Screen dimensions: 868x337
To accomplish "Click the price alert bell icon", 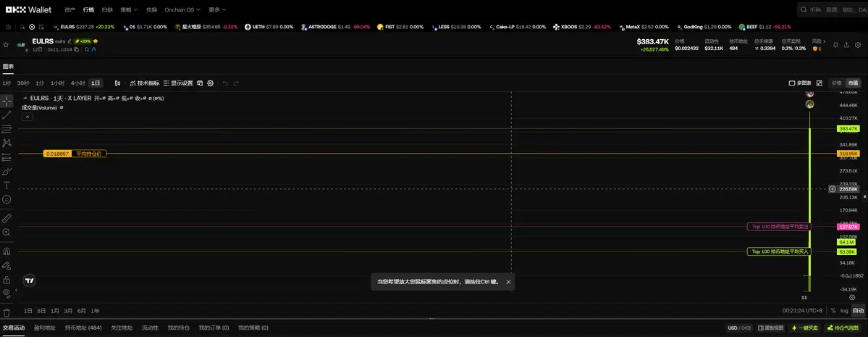I will 836,45.
